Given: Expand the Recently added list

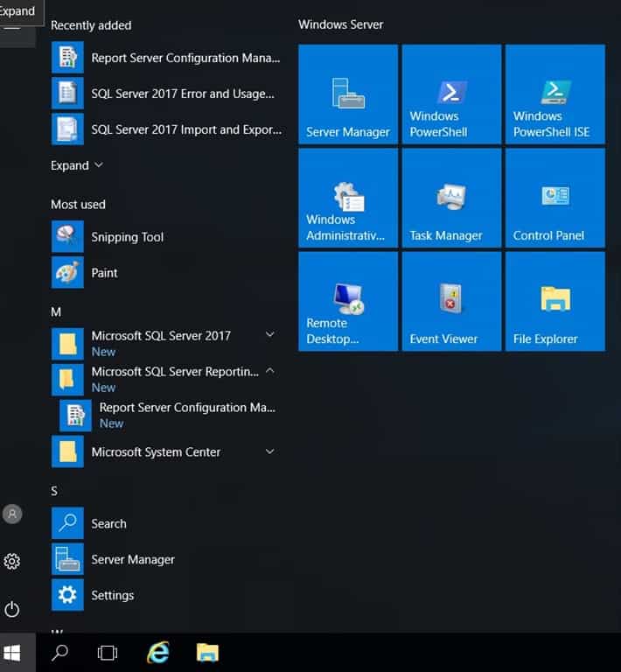Looking at the screenshot, I should (77, 165).
